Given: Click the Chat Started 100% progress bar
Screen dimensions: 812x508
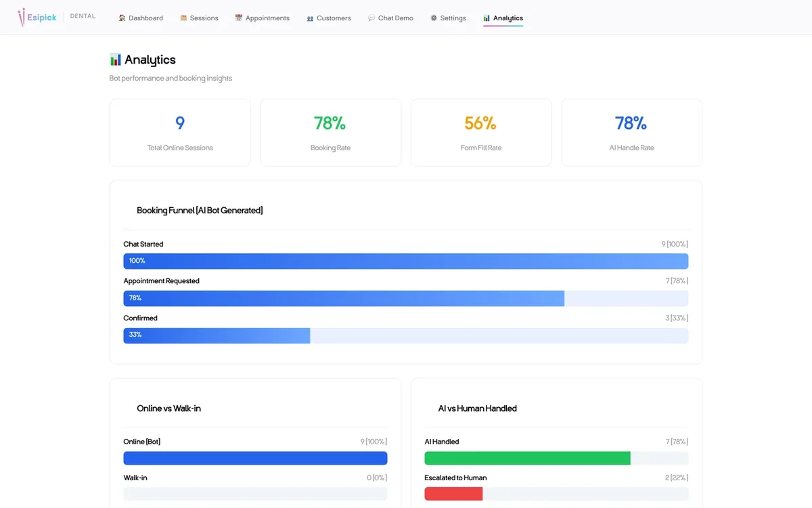Looking at the screenshot, I should (406, 261).
